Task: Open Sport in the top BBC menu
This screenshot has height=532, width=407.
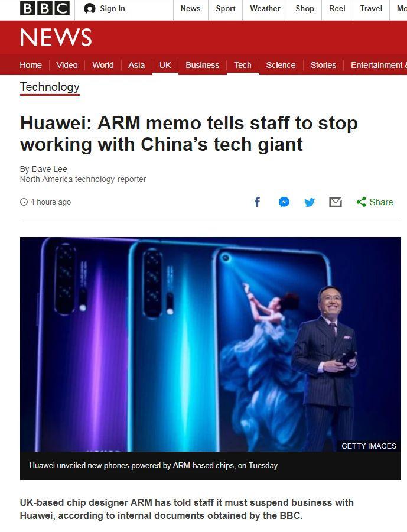Action: (x=226, y=8)
